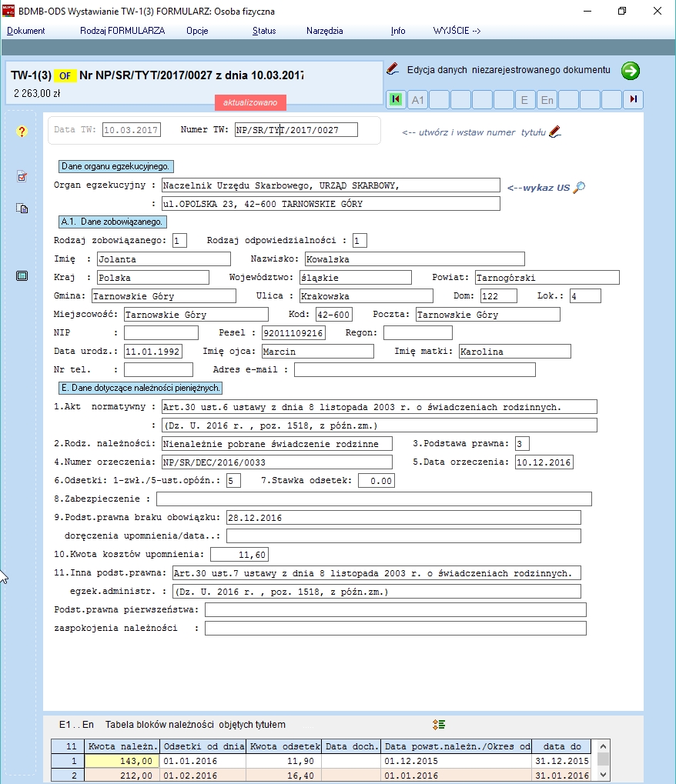Click the empty Adres e-mail field
676x784 pixels.
pos(415,370)
